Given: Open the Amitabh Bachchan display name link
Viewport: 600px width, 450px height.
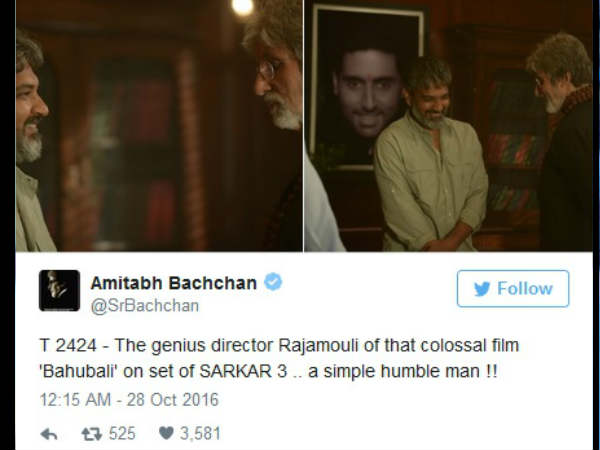Looking at the screenshot, I should point(173,283).
